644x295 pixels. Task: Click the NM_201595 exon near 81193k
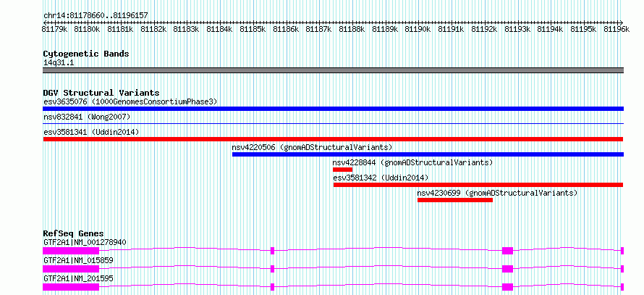click(508, 287)
